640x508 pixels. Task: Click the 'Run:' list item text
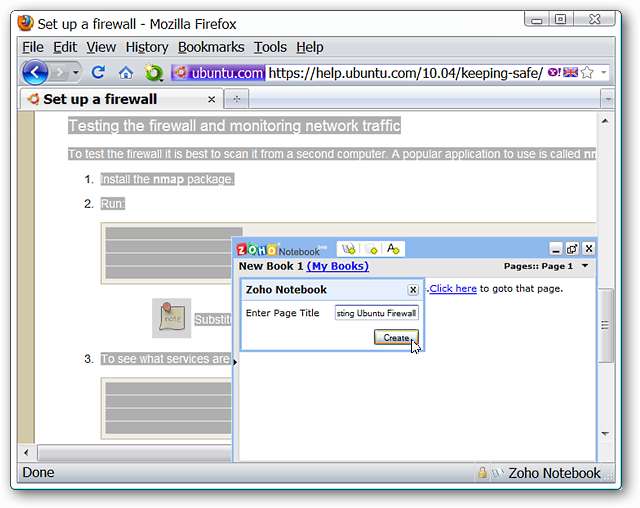point(113,204)
